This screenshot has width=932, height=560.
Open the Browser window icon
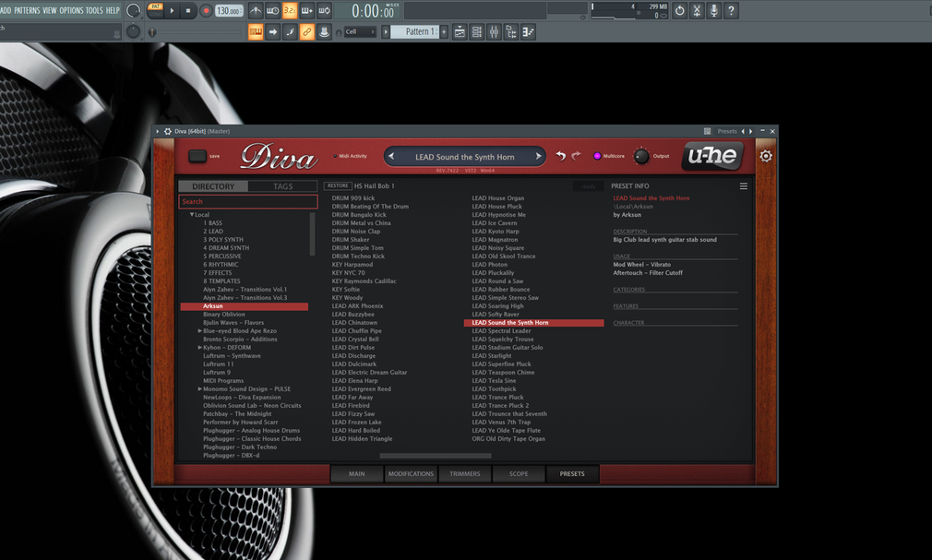point(511,32)
